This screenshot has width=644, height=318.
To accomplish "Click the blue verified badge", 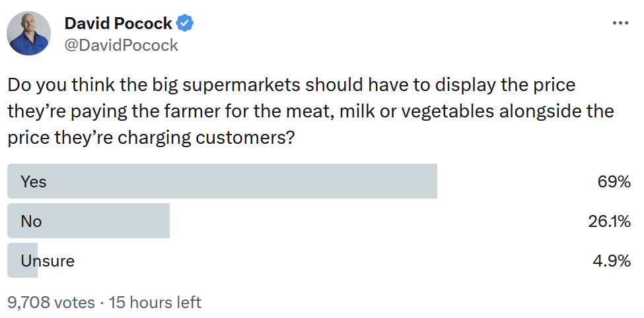I will coord(185,24).
